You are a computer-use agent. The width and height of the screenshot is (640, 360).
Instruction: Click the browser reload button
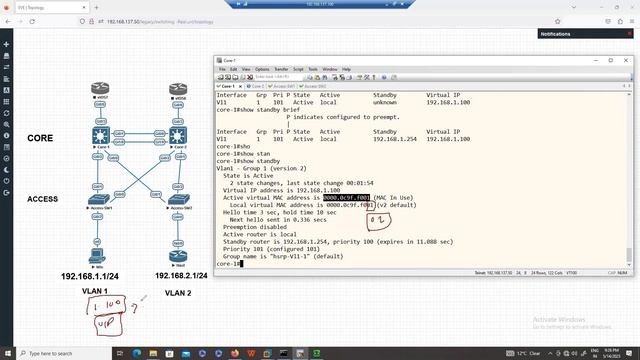pyautogui.click(x=32, y=22)
